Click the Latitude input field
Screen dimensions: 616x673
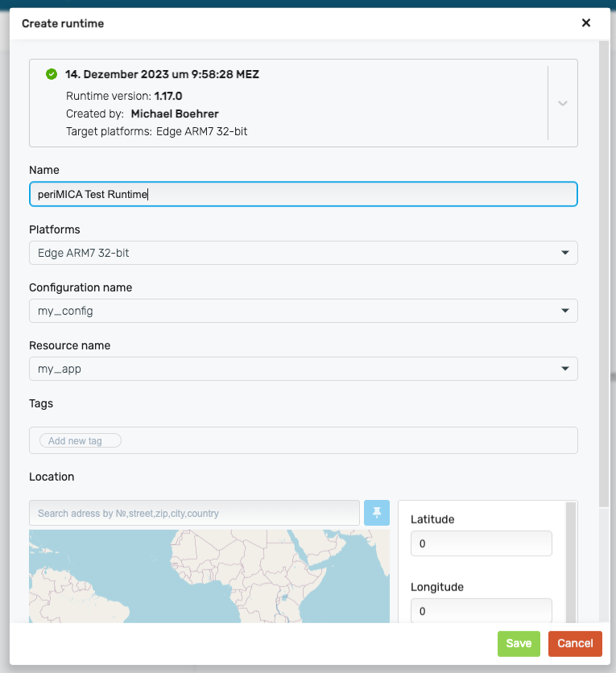(x=481, y=544)
